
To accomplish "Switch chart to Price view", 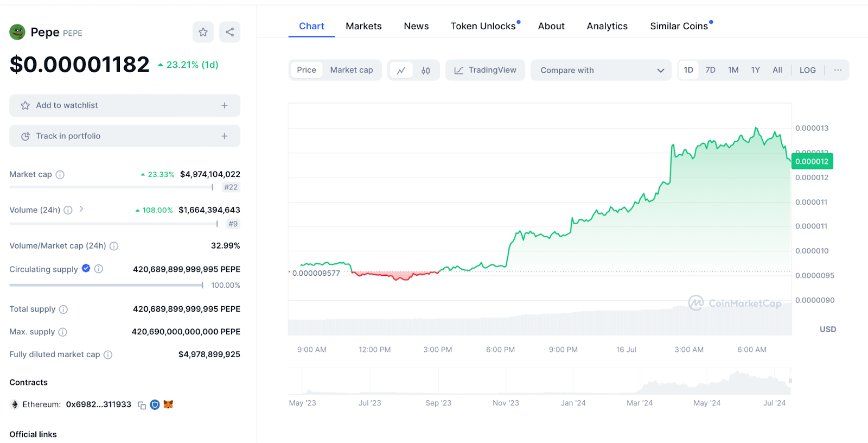I will 307,70.
